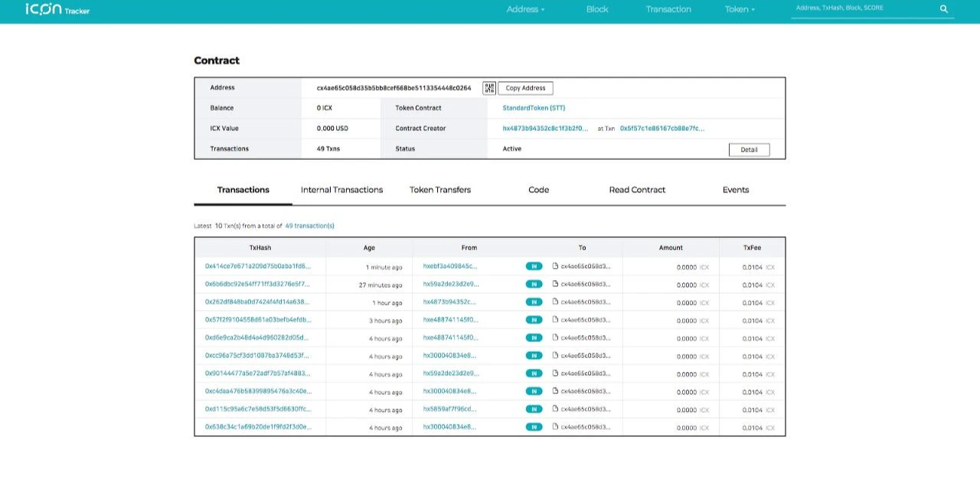The width and height of the screenshot is (980, 479).
Task: Click the TxFee column header
Action: 753,247
